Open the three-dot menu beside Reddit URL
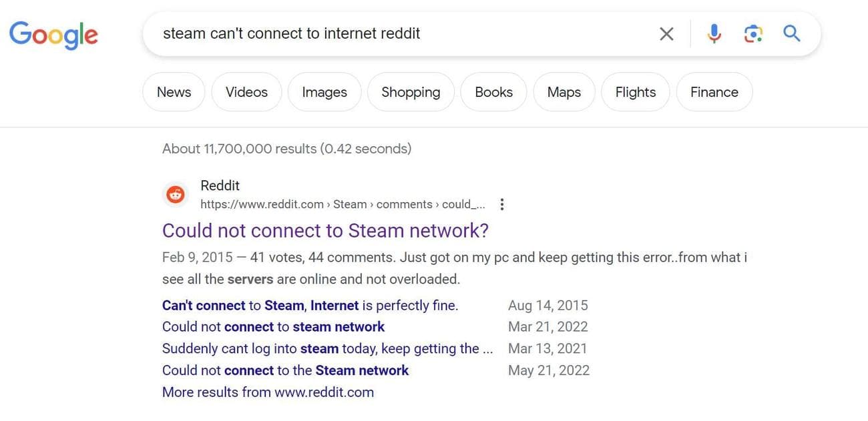This screenshot has height=421, width=868. (502, 204)
